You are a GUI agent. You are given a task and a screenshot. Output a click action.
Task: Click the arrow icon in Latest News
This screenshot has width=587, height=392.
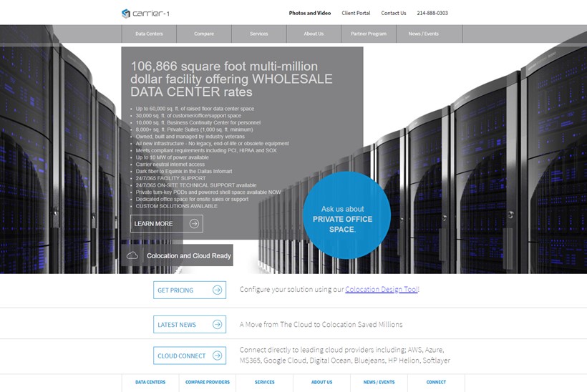[217, 325]
